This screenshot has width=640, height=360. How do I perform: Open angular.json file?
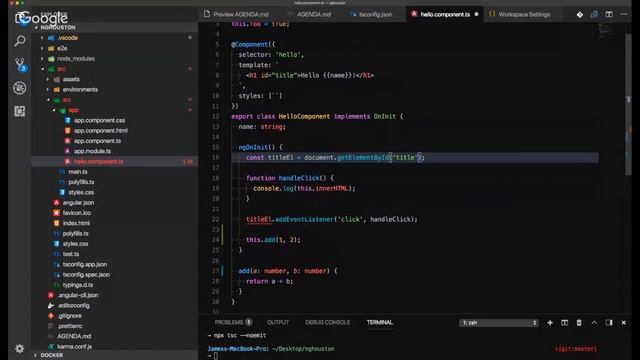(x=78, y=202)
